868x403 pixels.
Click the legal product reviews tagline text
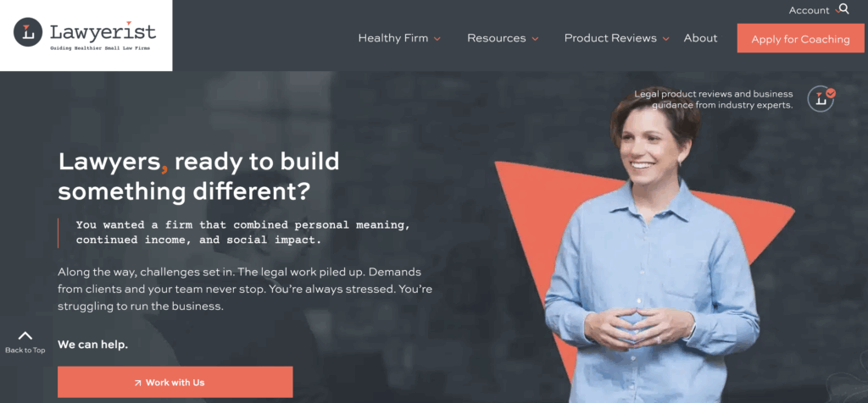point(713,100)
